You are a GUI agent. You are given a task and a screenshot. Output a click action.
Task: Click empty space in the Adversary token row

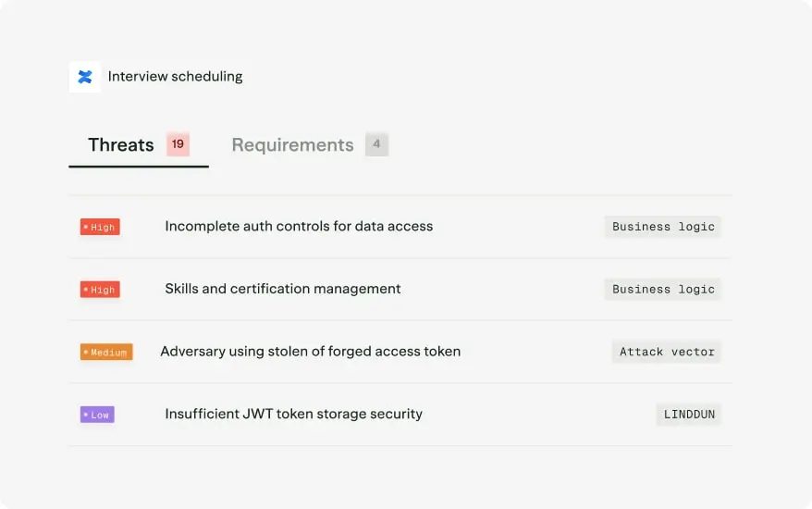tap(536, 352)
